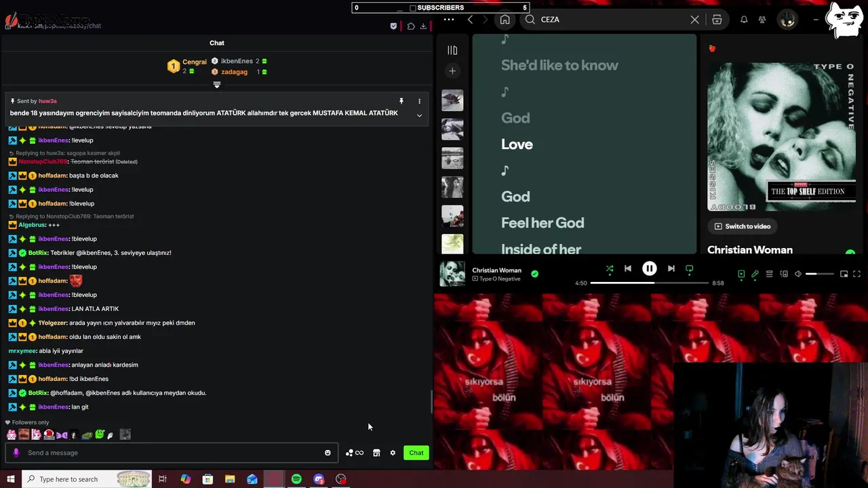Viewport: 868px width, 488px height.
Task: Go back in Spotify navigation
Action: [x=470, y=20]
